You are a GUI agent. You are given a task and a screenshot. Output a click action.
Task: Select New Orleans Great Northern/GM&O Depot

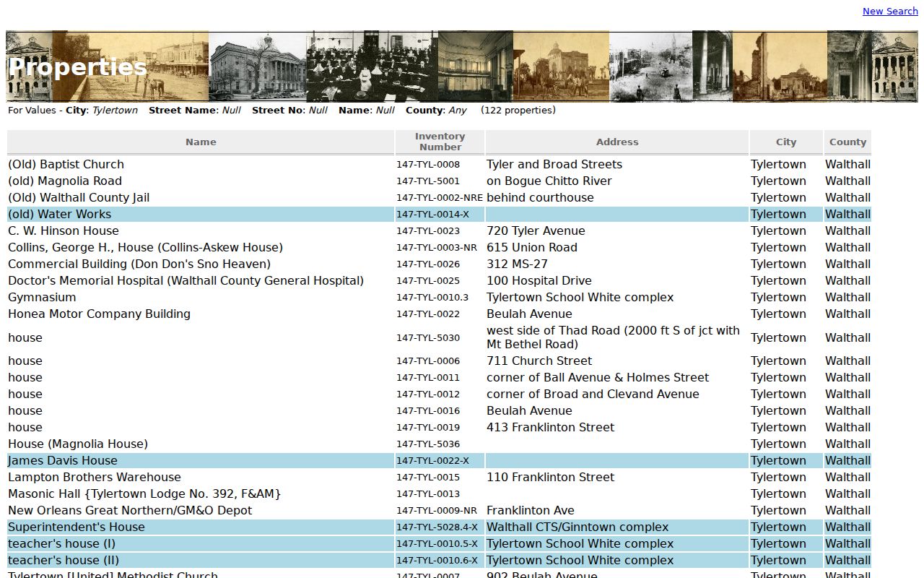(130, 510)
